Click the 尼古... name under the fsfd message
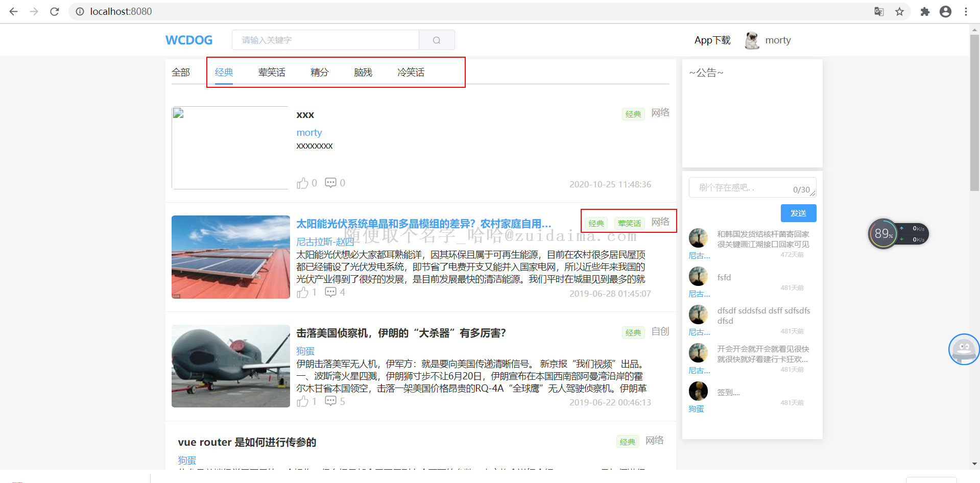The height and width of the screenshot is (483, 980). (699, 294)
